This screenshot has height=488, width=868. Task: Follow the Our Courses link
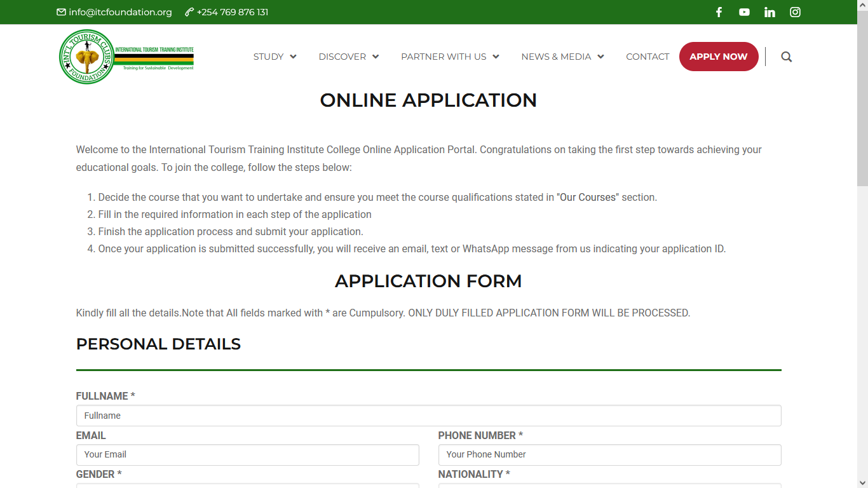(x=588, y=198)
